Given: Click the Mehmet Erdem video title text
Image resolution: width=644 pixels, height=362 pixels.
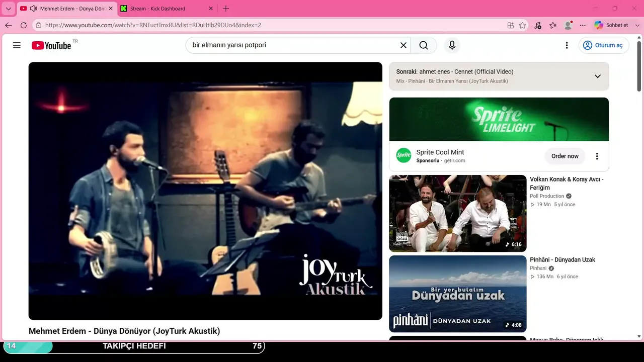Looking at the screenshot, I should point(124,331).
